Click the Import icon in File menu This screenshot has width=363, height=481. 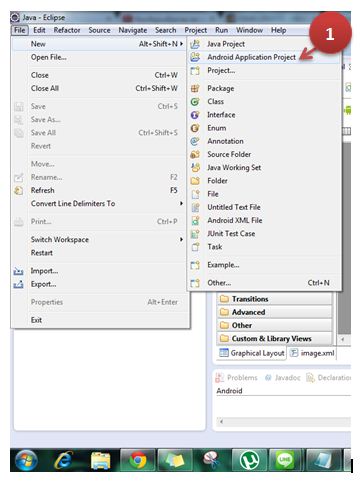19,271
